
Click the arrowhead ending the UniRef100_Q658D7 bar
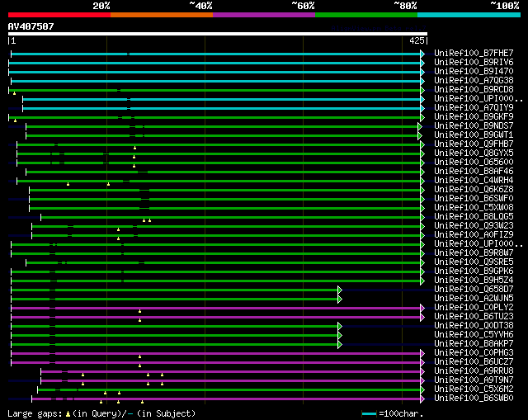click(339, 290)
